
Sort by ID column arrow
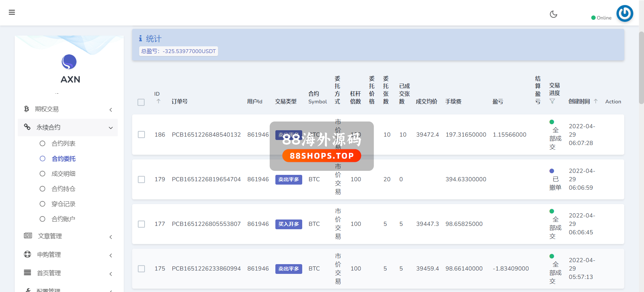158,101
